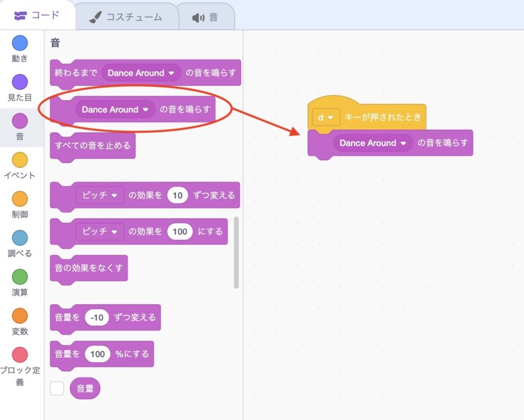Viewport: 524px width, 420px height.
Task: Click the 音量を -10 ずつ変える block
Action: [x=105, y=318]
